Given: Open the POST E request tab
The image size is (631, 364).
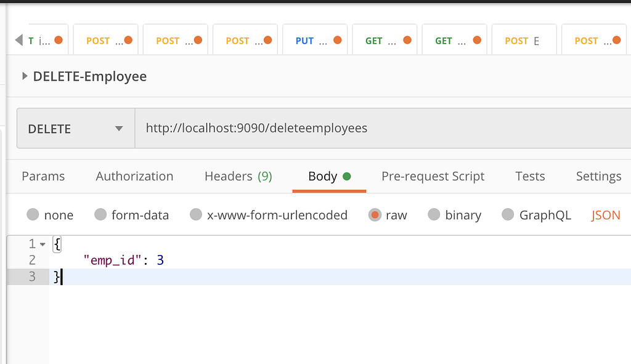Looking at the screenshot, I should (524, 40).
